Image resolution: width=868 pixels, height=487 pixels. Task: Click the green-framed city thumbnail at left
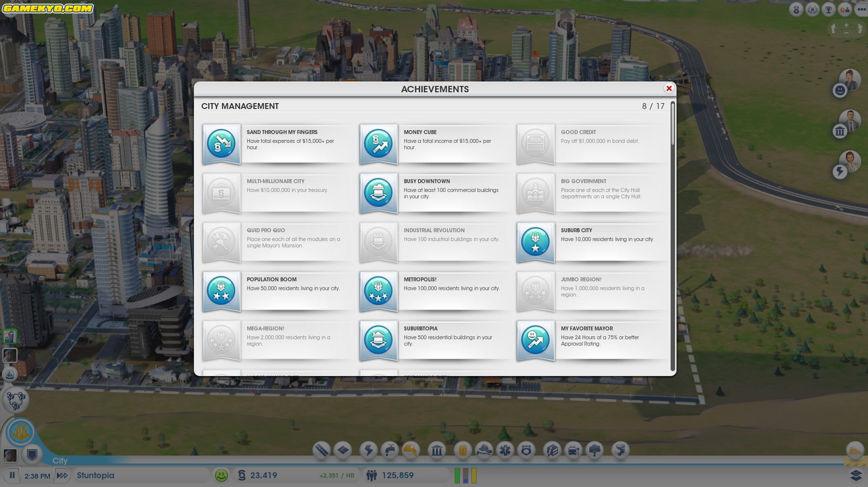coord(9,336)
